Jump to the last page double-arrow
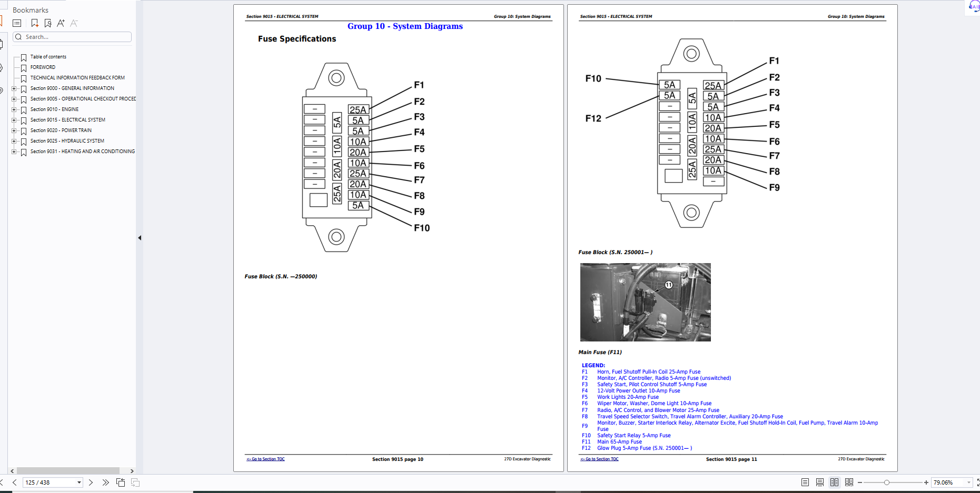Screen dimensions: 980x493 tap(105, 482)
